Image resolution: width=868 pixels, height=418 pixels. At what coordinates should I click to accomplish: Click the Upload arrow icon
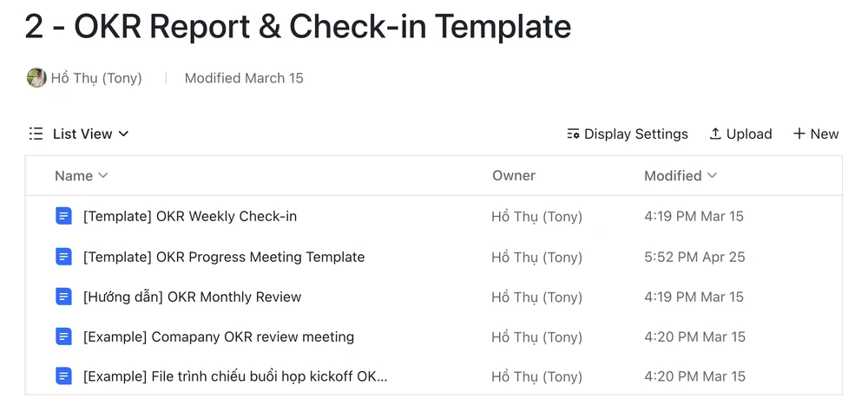715,134
